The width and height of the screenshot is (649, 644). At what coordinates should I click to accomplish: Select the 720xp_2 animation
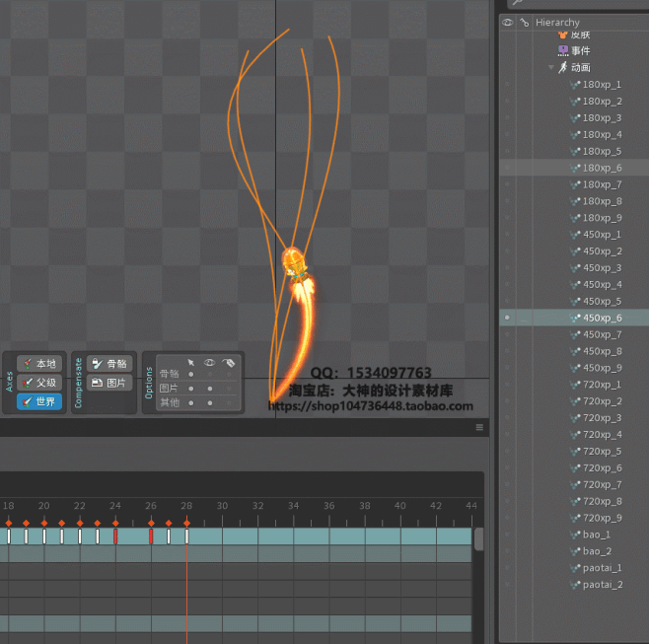603,401
